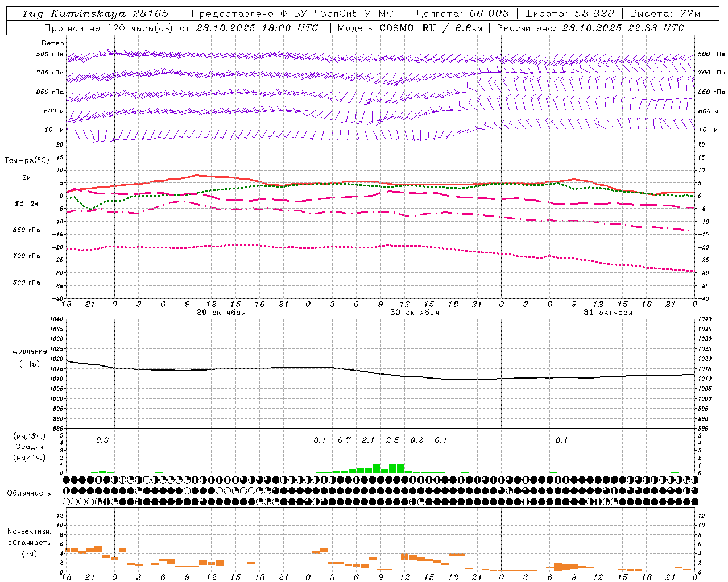Select forecast line Прогноз на 120 часа(ов)

[x=110, y=28]
